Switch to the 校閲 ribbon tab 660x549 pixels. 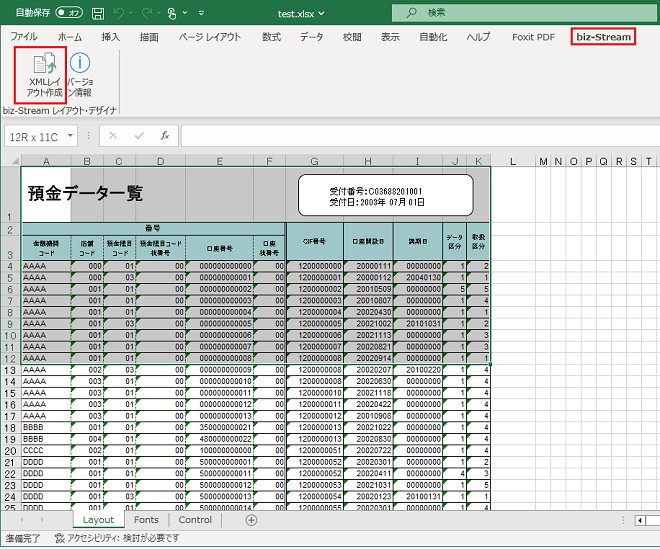[x=352, y=37]
